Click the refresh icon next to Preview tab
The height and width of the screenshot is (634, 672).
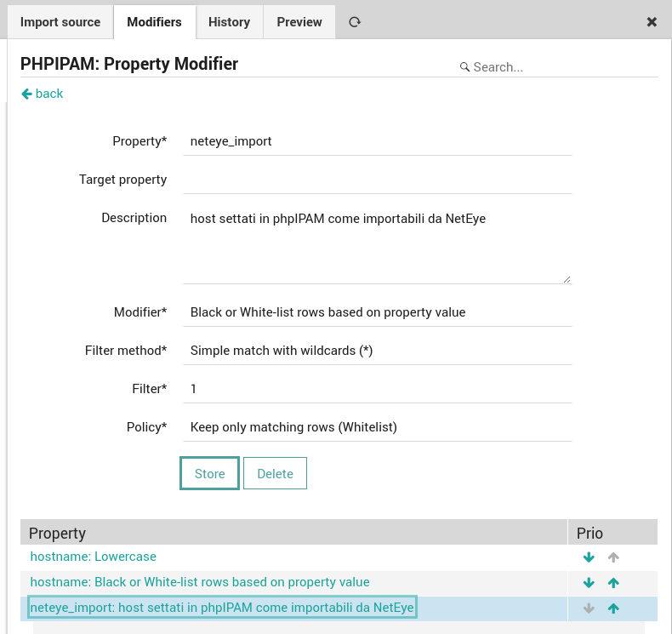pyautogui.click(x=355, y=22)
